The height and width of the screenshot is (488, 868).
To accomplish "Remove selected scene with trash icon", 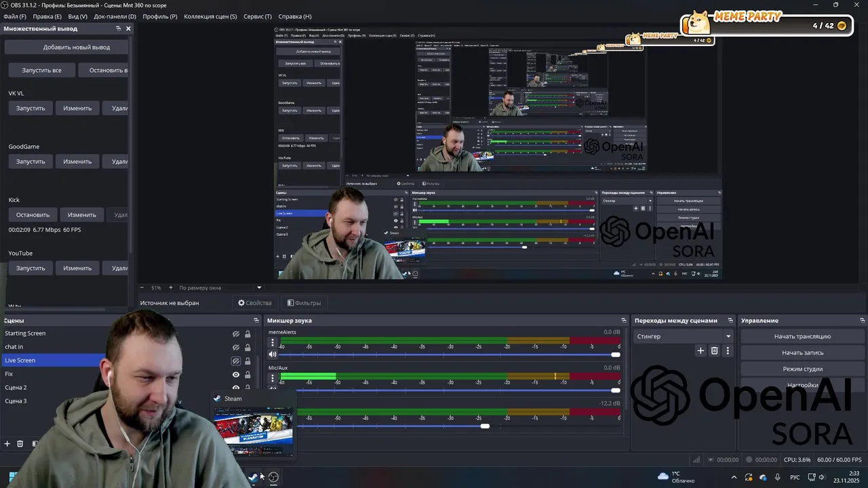I will click(x=20, y=444).
